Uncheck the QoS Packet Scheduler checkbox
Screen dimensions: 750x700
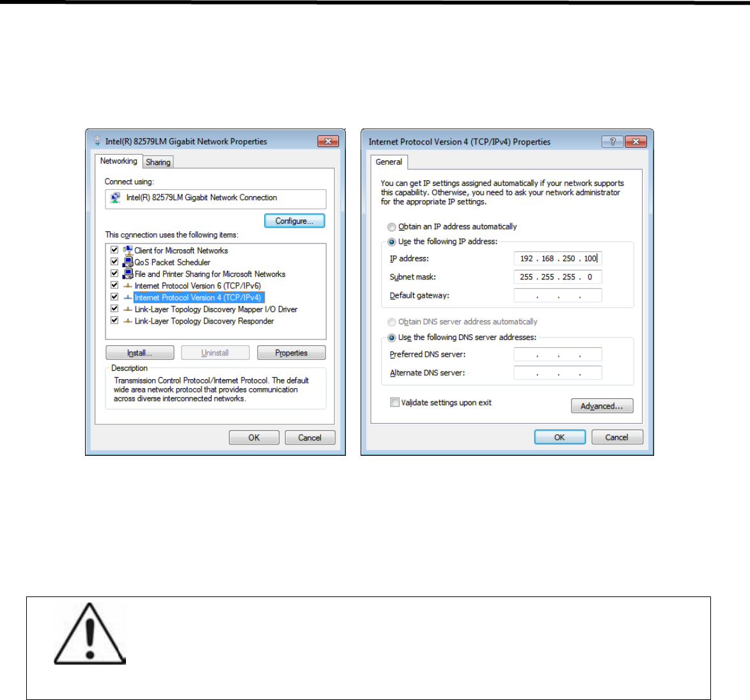(x=114, y=261)
